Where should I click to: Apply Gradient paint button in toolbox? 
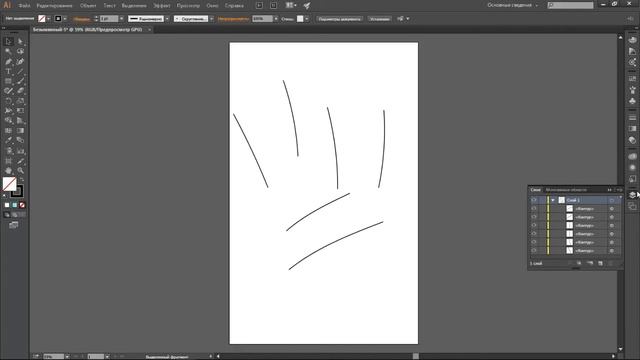pyautogui.click(x=14, y=205)
